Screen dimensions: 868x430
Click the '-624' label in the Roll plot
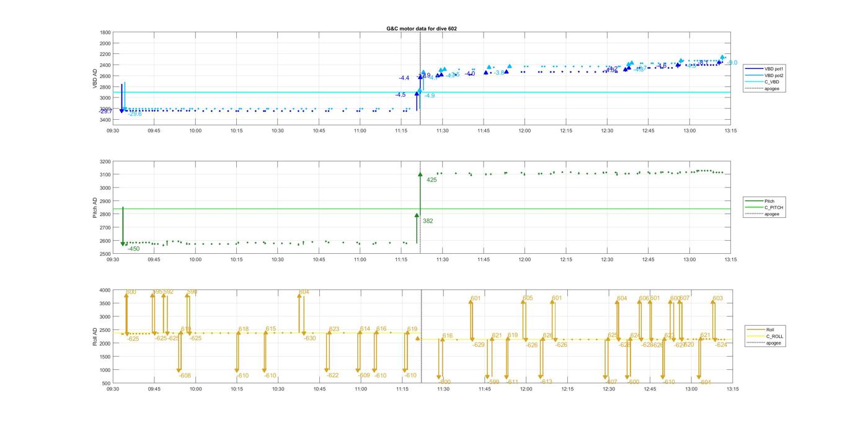point(721,345)
